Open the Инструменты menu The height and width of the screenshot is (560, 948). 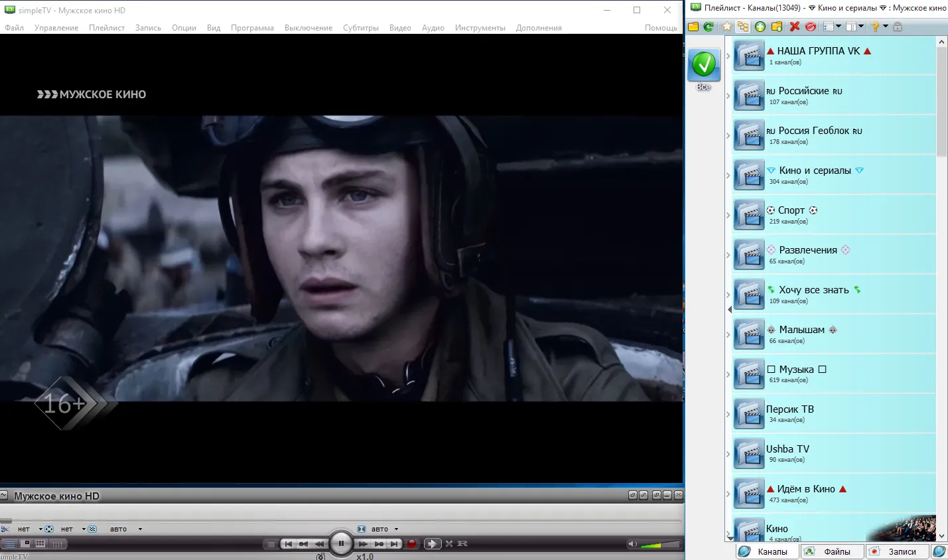click(480, 28)
